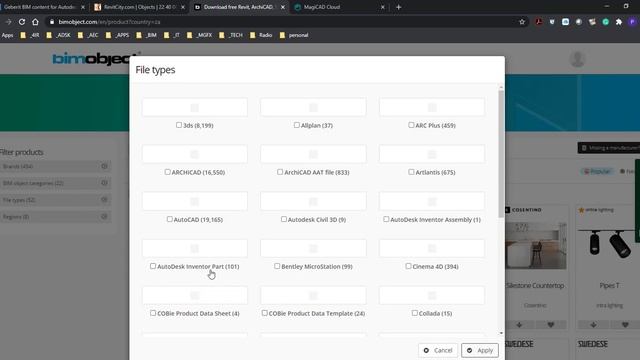
Task: Close the RevitCity.com tab
Action: (182, 7)
